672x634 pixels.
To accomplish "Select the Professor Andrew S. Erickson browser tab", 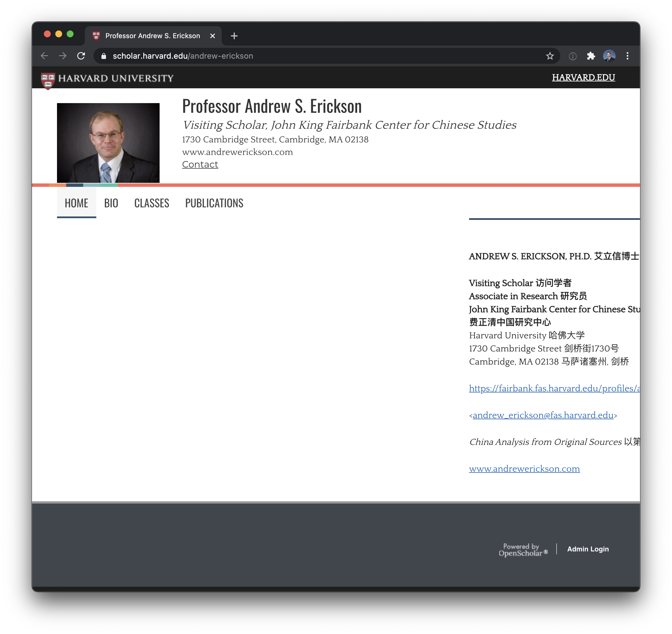I will pyautogui.click(x=154, y=36).
